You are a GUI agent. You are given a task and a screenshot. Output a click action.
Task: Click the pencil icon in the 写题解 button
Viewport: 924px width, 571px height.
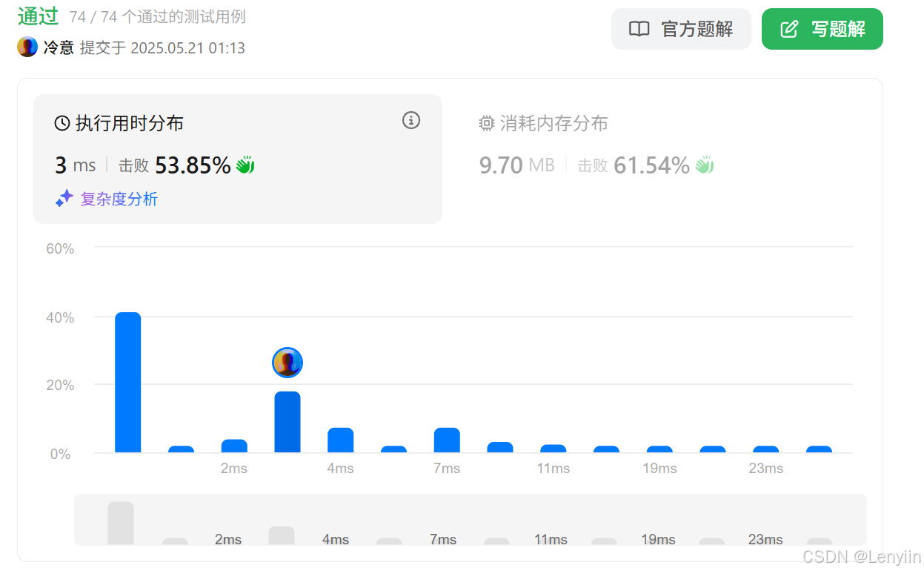click(x=790, y=29)
